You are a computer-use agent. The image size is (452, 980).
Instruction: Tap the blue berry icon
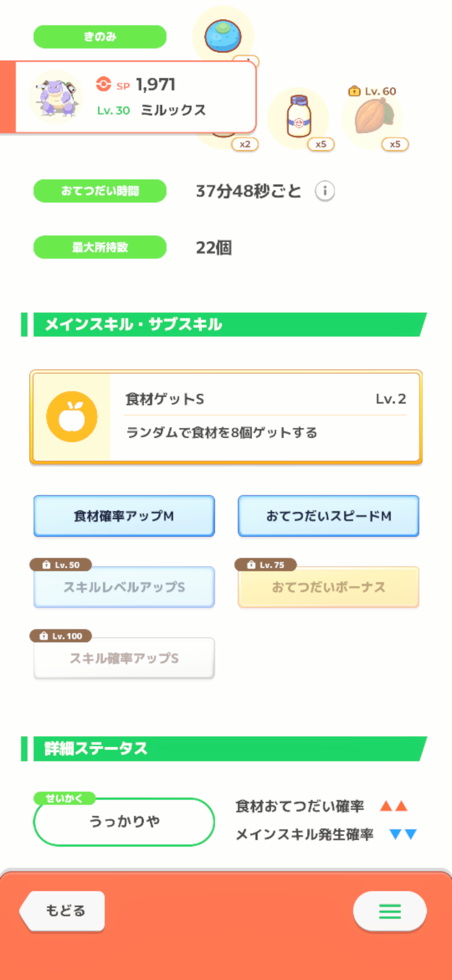click(x=223, y=36)
